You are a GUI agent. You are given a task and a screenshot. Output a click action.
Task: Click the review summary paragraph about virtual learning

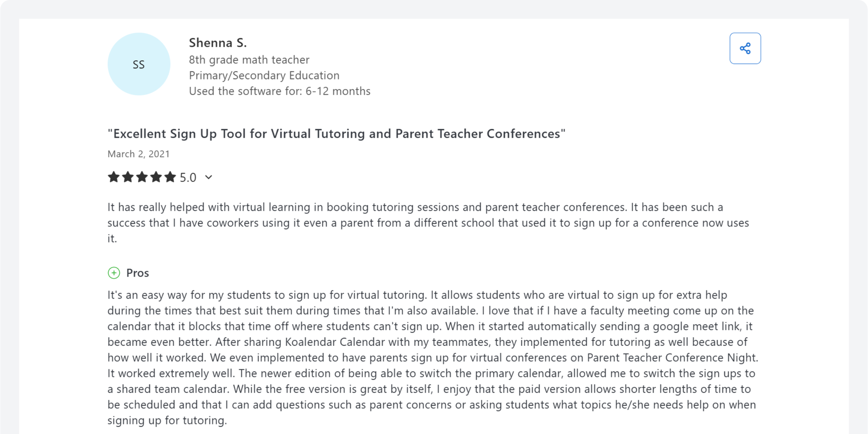(428, 223)
